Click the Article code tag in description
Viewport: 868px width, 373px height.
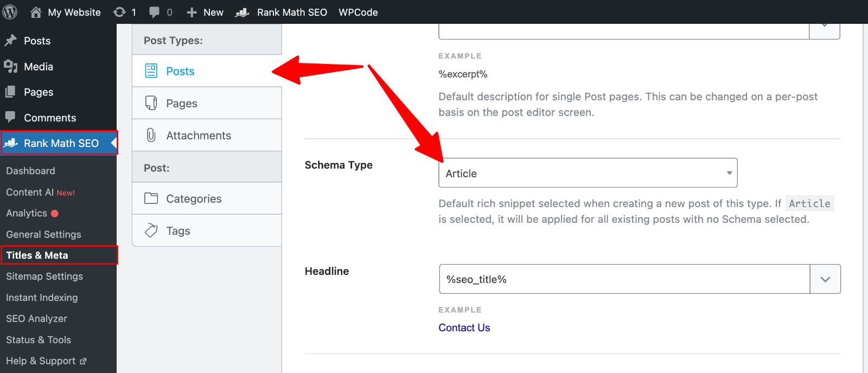tap(809, 203)
